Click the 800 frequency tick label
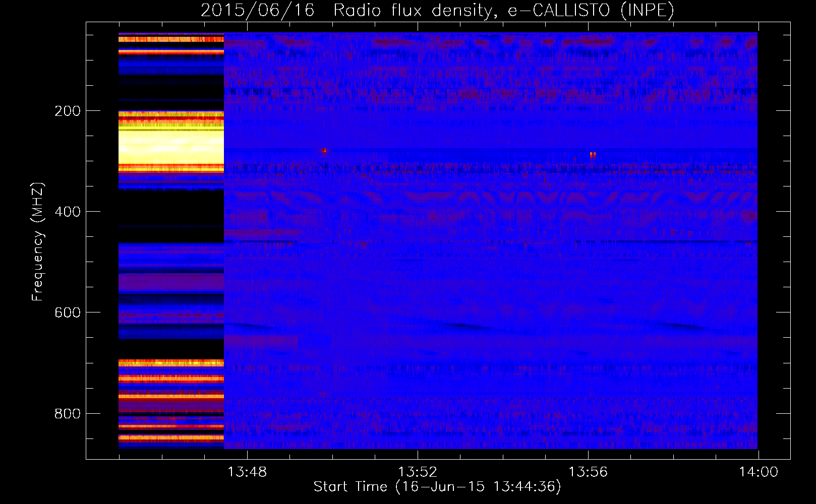The width and height of the screenshot is (816, 504). [x=67, y=414]
